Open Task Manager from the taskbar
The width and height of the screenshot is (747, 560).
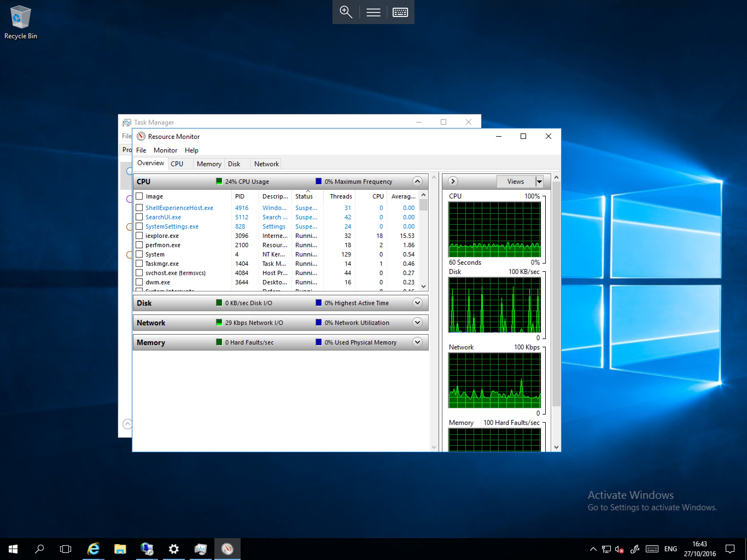click(x=201, y=549)
